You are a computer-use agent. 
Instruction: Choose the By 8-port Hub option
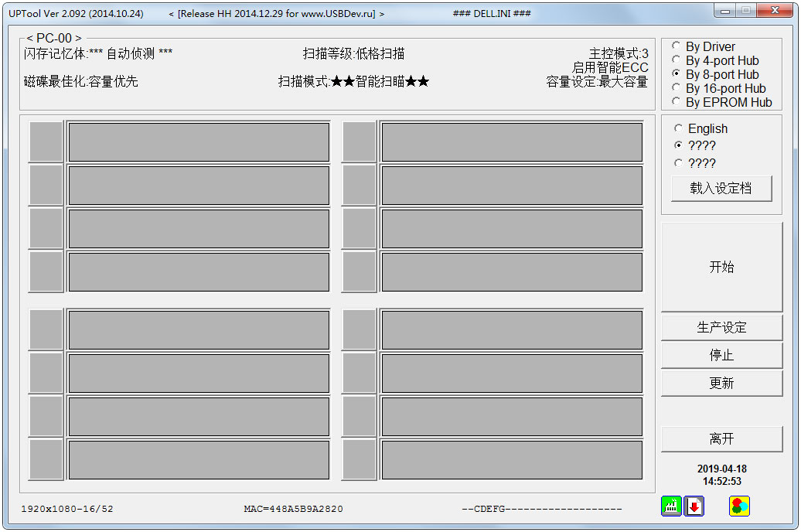pos(715,74)
